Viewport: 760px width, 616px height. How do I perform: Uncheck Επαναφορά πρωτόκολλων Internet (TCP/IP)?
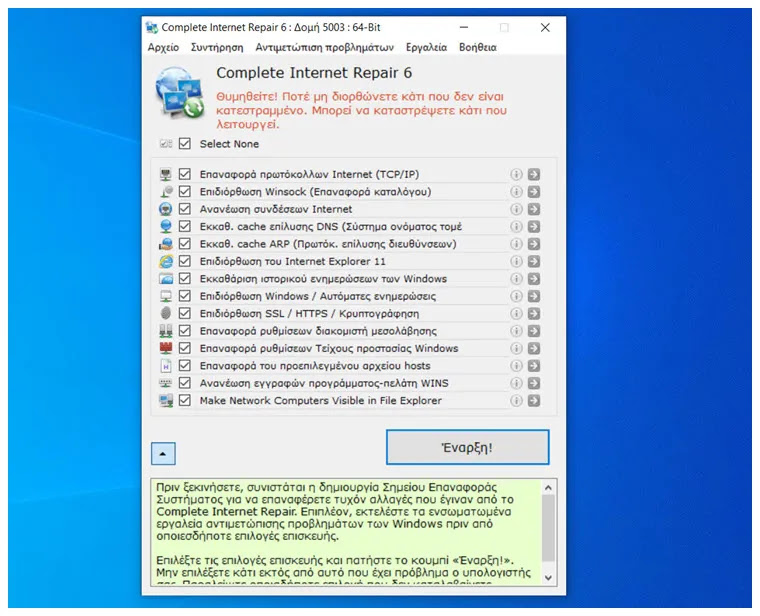tap(185, 174)
